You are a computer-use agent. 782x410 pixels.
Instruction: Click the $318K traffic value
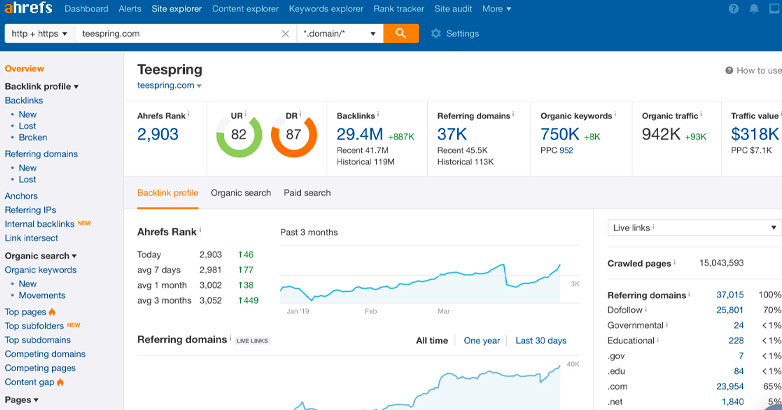(755, 134)
